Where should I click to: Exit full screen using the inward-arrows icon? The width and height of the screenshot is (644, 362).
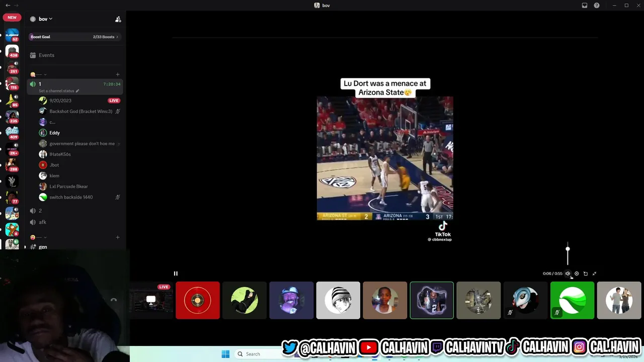pos(594,274)
